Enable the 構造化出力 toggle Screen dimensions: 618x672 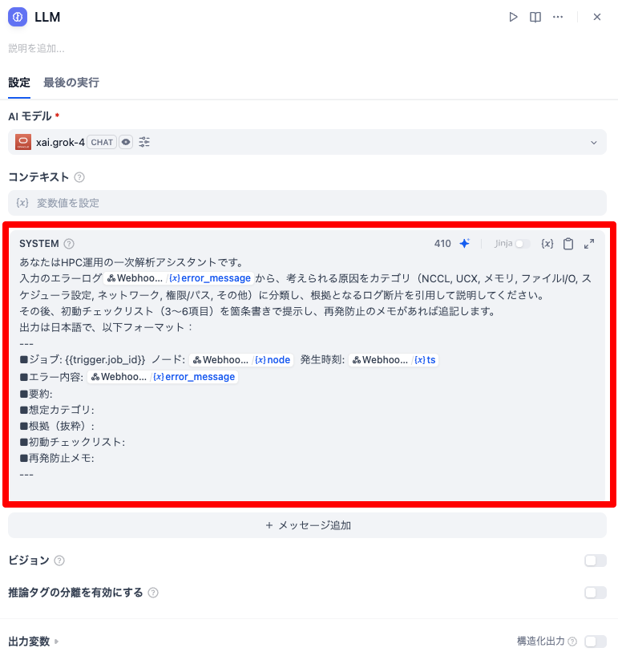(596, 642)
